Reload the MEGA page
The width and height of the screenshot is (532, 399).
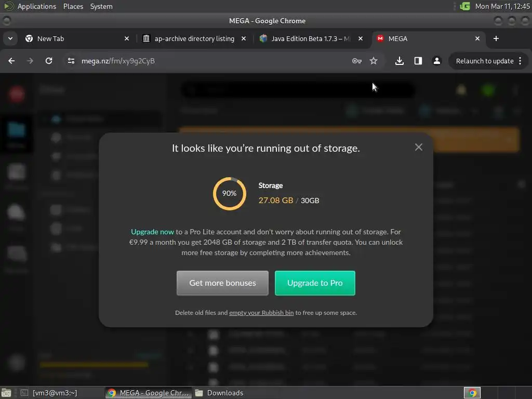pyautogui.click(x=49, y=61)
